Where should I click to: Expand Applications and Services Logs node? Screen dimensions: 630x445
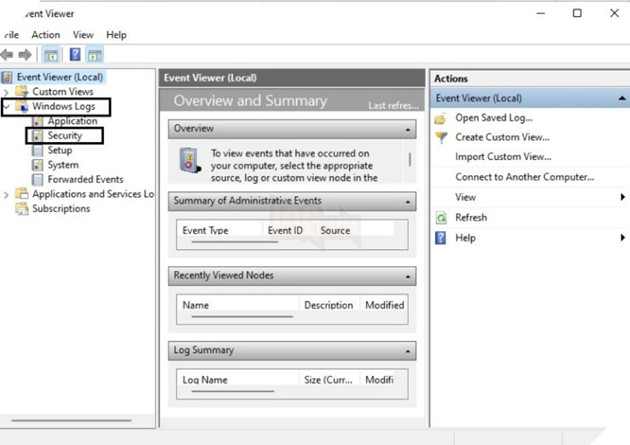pos(8,195)
